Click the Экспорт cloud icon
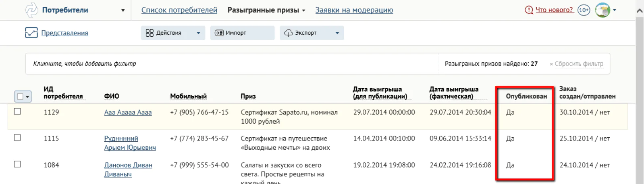The width and height of the screenshot is (644, 184). click(289, 33)
